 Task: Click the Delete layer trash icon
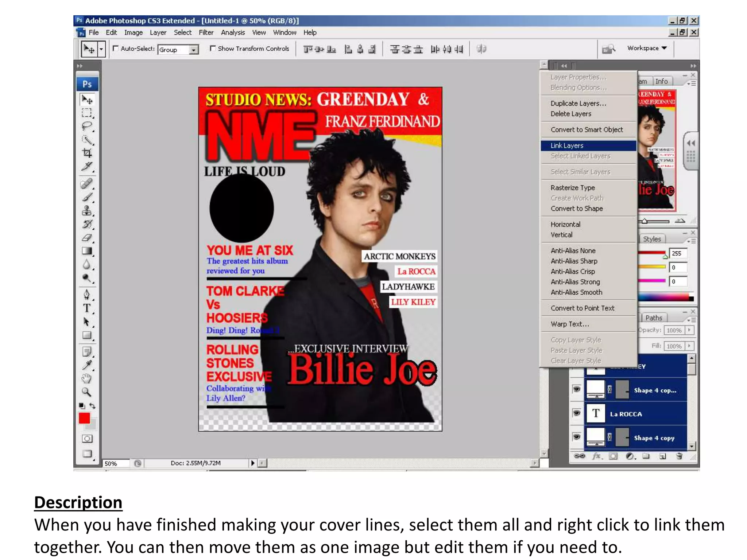pyautogui.click(x=679, y=456)
